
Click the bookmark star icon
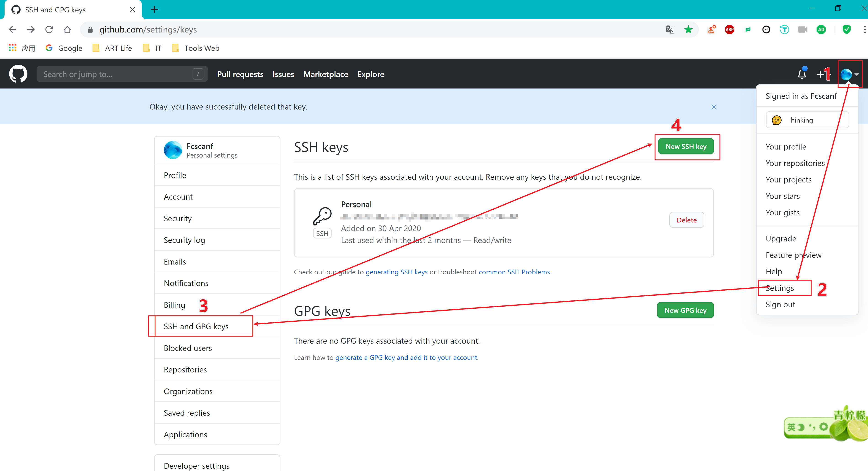pos(688,30)
